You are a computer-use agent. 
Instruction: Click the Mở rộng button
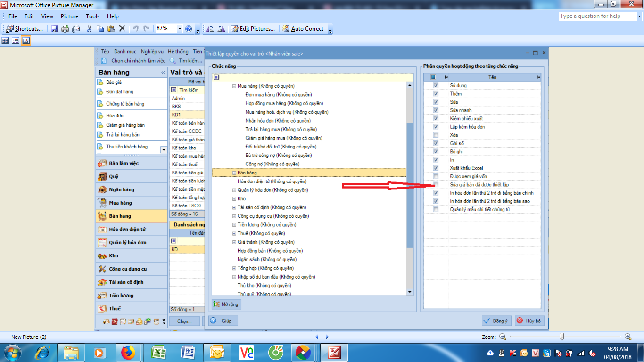click(x=226, y=304)
